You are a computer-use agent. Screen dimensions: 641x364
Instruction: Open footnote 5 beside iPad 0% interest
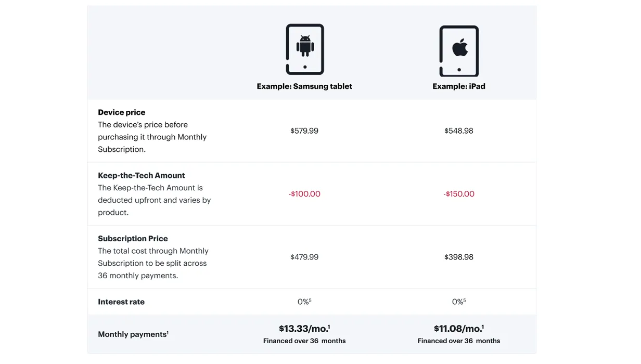point(465,300)
